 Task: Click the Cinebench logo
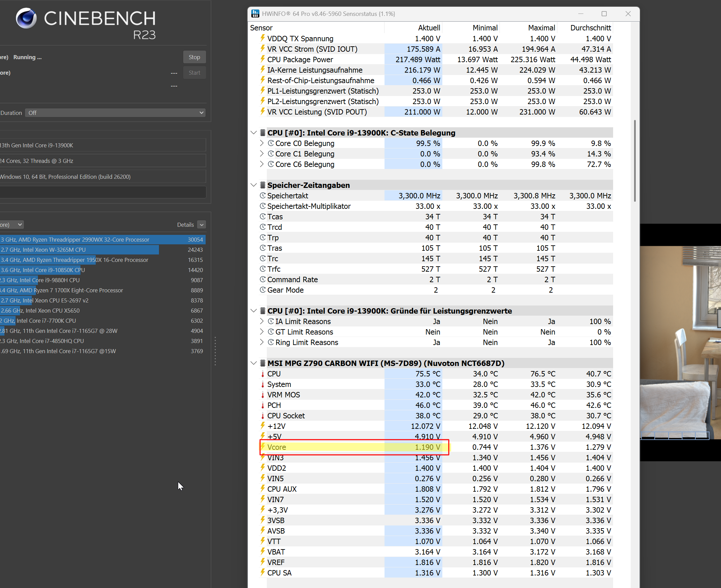point(26,18)
